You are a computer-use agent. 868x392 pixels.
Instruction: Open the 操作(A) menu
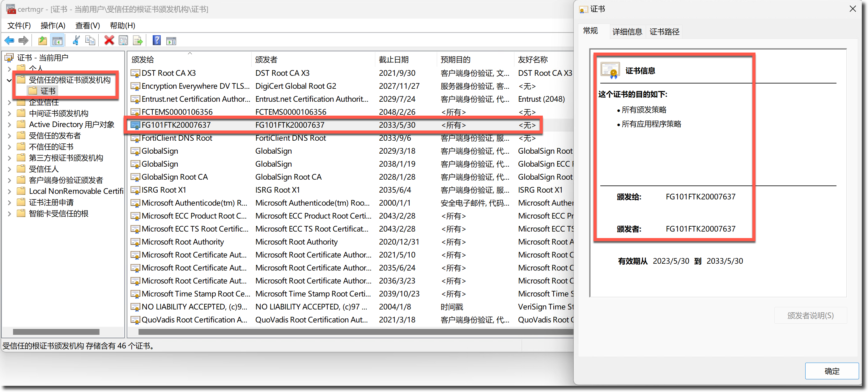coord(53,26)
